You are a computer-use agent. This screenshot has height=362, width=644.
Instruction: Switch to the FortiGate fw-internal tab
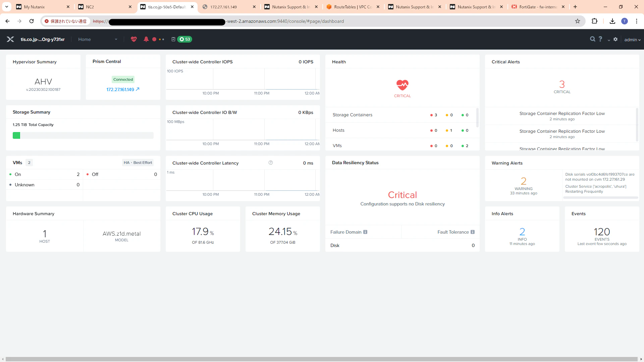[538, 7]
